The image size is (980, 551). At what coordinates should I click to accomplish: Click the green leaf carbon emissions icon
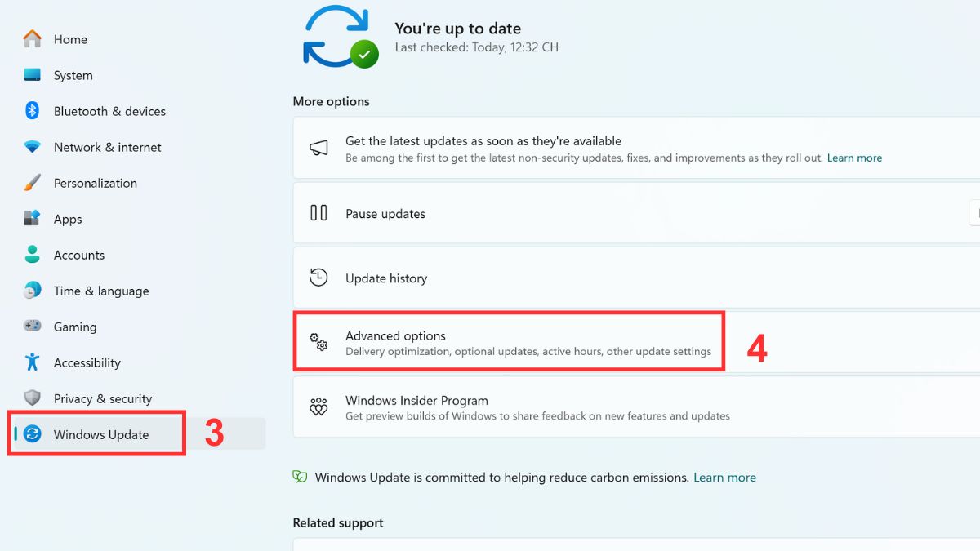[301, 477]
